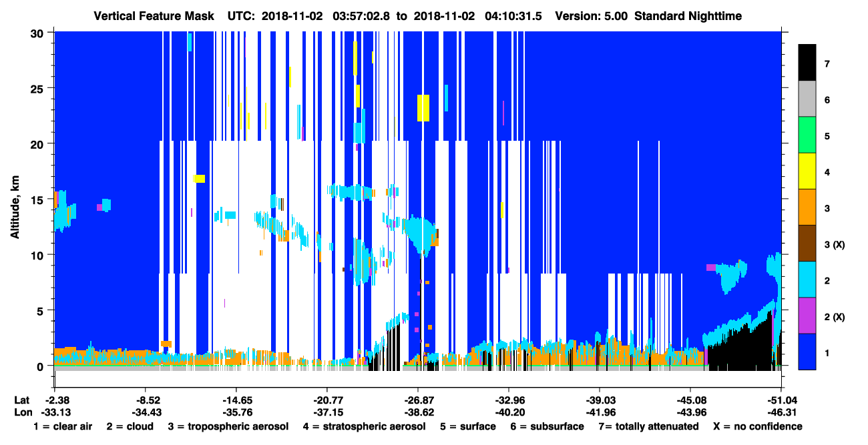868x445 pixels.
Task: Click the blue legend swatch labeled 1
Action: point(807,352)
